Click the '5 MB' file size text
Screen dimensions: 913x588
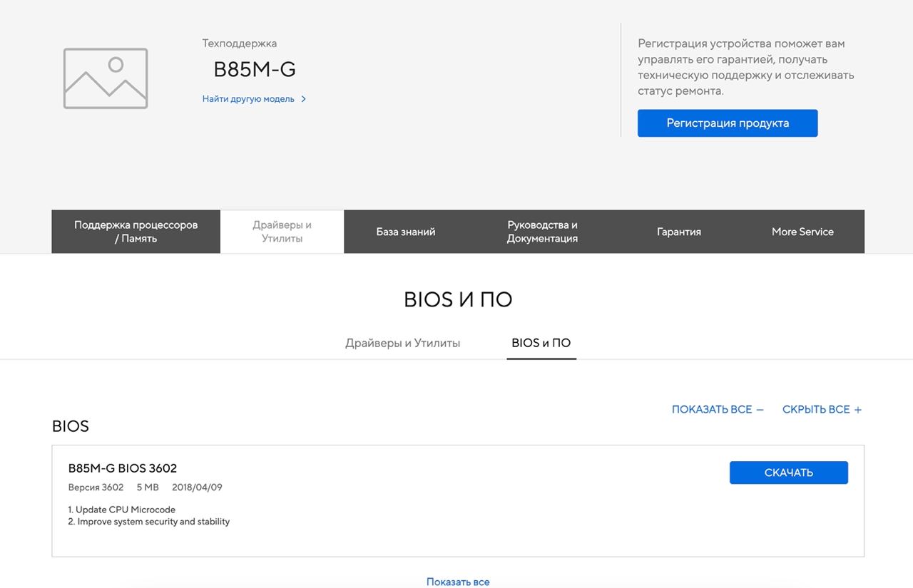point(148,488)
